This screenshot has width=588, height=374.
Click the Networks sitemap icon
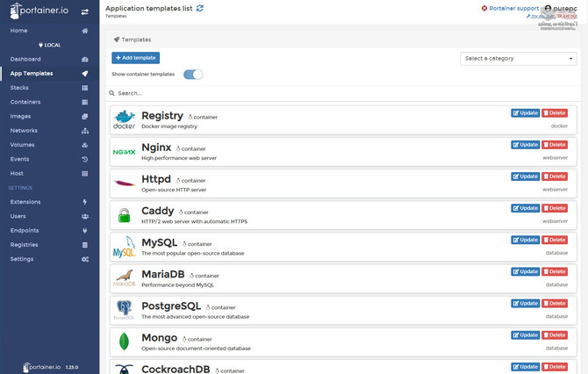(x=85, y=131)
